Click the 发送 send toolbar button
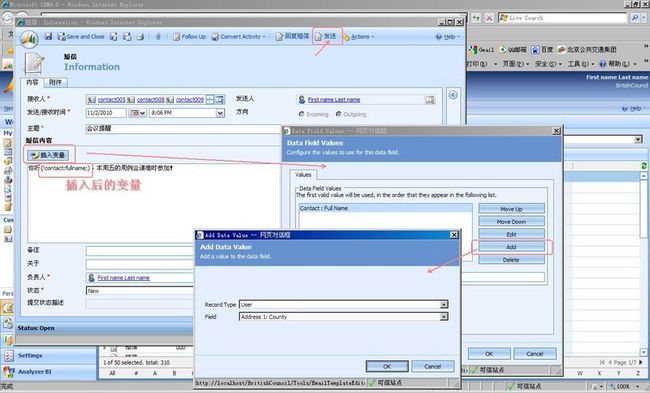 [326, 36]
